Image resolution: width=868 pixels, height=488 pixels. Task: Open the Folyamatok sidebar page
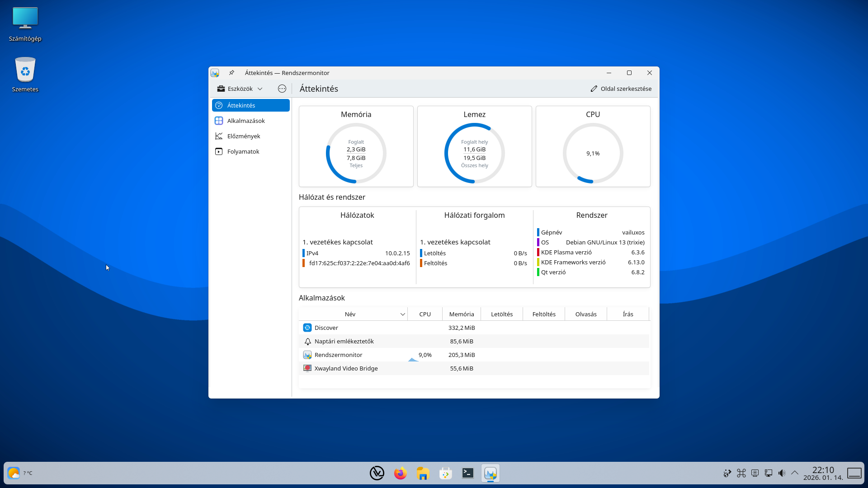(x=243, y=151)
